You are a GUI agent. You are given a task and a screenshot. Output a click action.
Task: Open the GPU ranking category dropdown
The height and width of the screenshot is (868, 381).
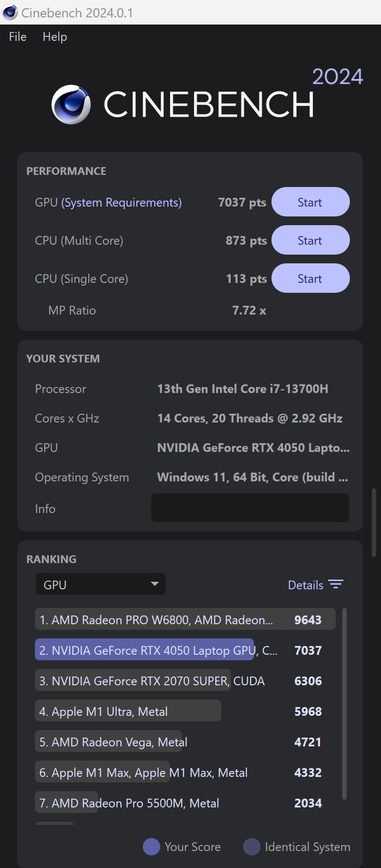click(100, 583)
